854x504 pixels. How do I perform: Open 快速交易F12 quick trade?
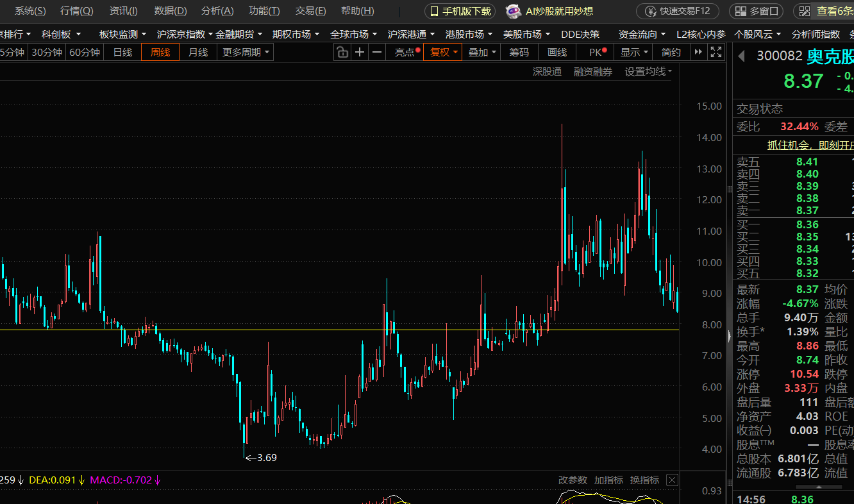[678, 11]
